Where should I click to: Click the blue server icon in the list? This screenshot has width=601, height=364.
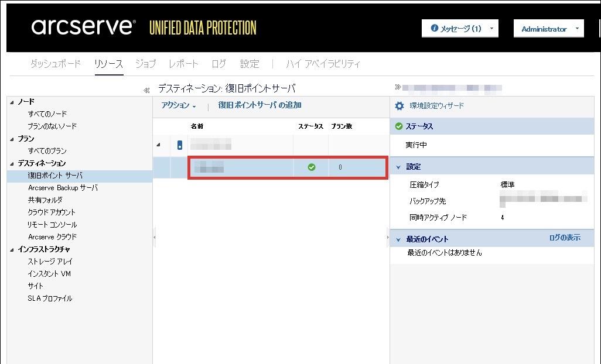180,145
